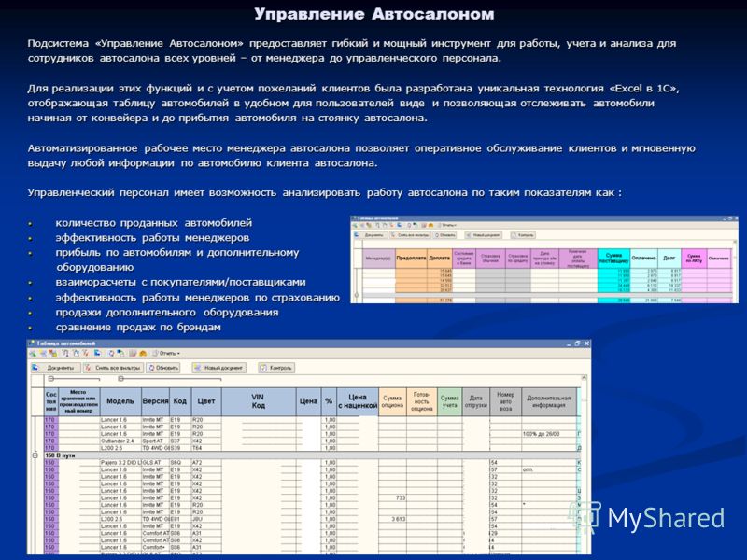Viewport: 747px width, 560px height.
Task: Click VIN Код column header
Action: coord(259,401)
